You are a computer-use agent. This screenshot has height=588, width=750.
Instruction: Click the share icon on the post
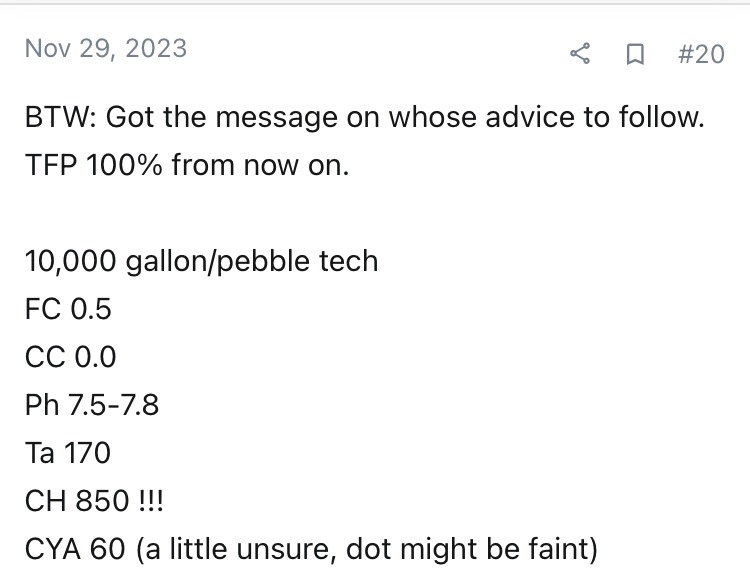[580, 54]
